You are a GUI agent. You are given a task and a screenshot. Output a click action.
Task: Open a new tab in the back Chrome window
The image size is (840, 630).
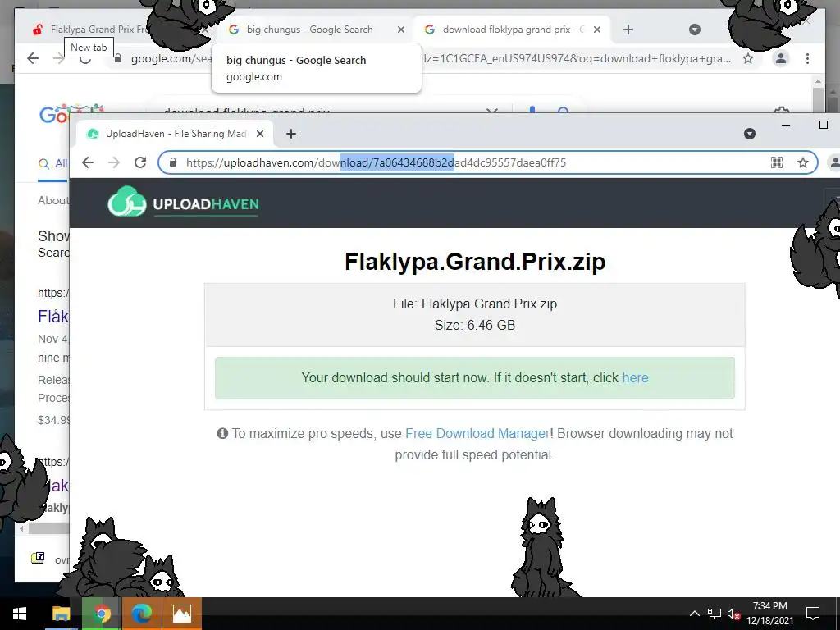[x=628, y=30]
